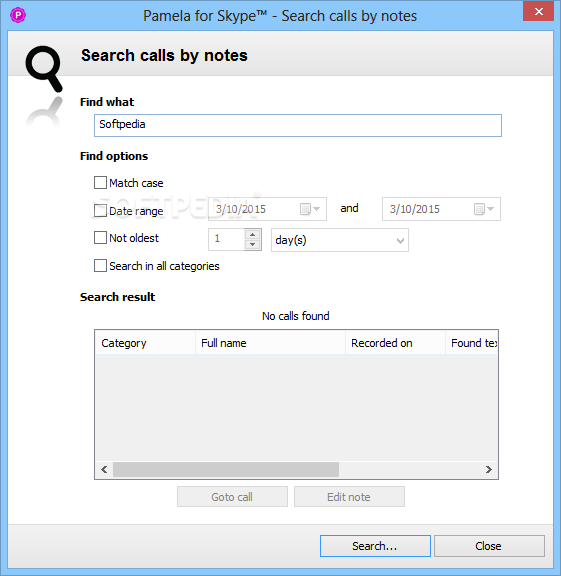This screenshot has height=576, width=561.
Task: Click the Close button at bottom
Action: [x=489, y=546]
